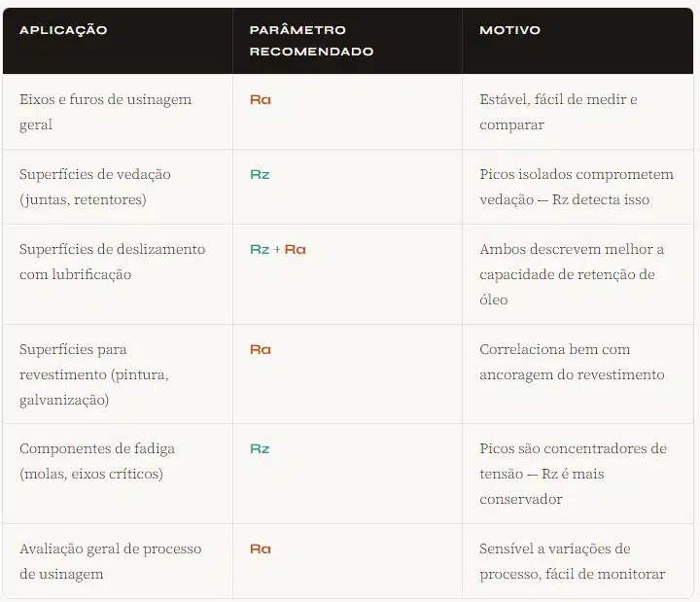This screenshot has height=602, width=700.
Task: Select the 'Eixos e furos de usinagem geral' cell
Action: (x=105, y=112)
